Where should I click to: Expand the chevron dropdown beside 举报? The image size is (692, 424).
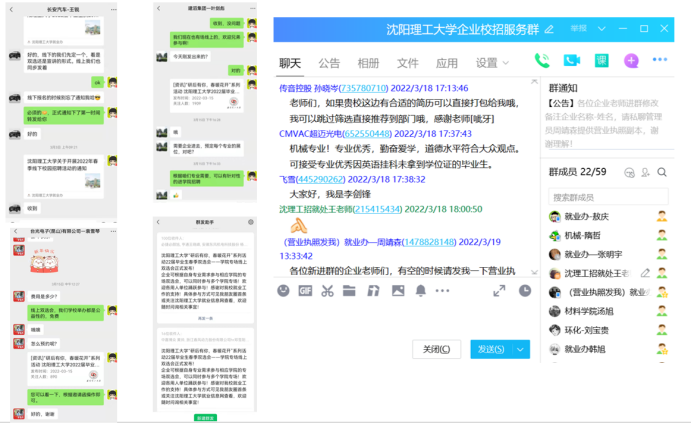pos(602,29)
